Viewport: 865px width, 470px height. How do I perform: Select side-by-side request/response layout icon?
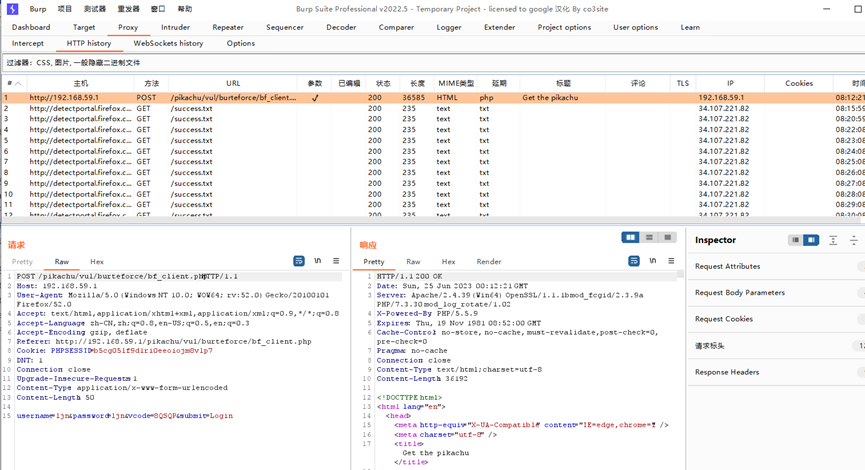pos(631,237)
